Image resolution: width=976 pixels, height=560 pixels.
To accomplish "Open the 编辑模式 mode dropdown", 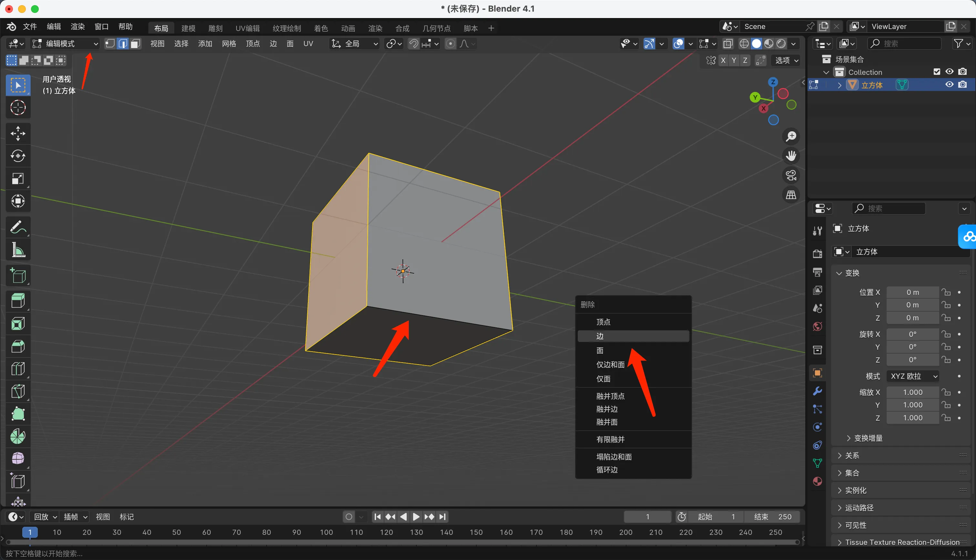I will click(64, 44).
